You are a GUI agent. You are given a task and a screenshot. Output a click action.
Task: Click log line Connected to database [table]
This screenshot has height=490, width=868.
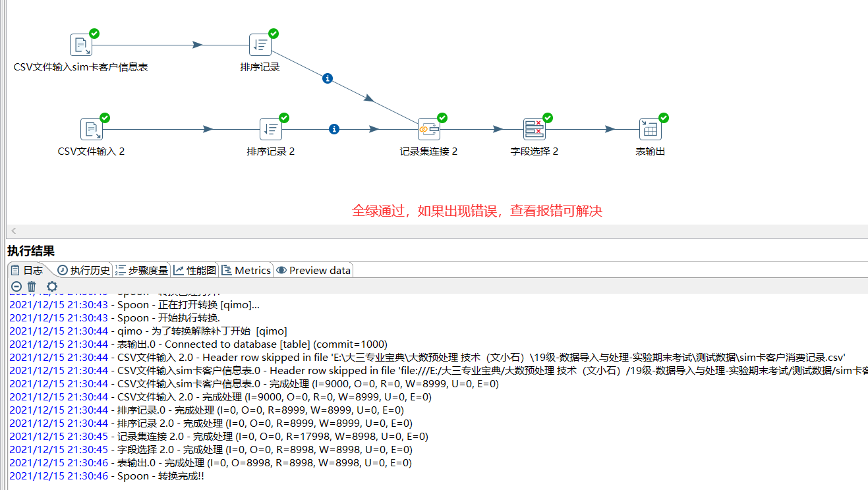198,344
